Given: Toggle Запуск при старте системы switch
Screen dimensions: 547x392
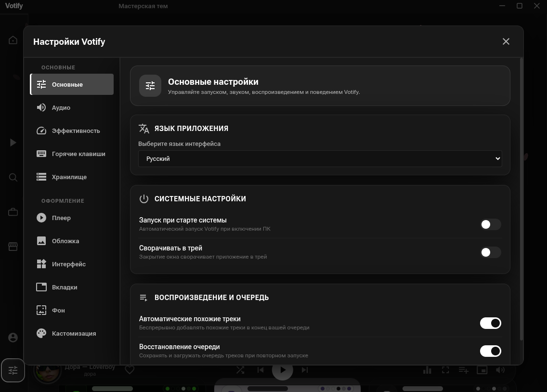Looking at the screenshot, I should (491, 224).
